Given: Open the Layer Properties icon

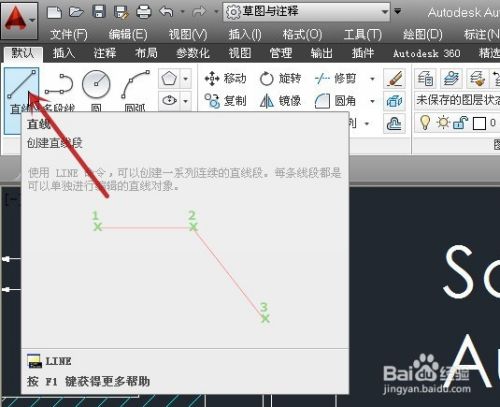Looking at the screenshot, I should (425, 79).
